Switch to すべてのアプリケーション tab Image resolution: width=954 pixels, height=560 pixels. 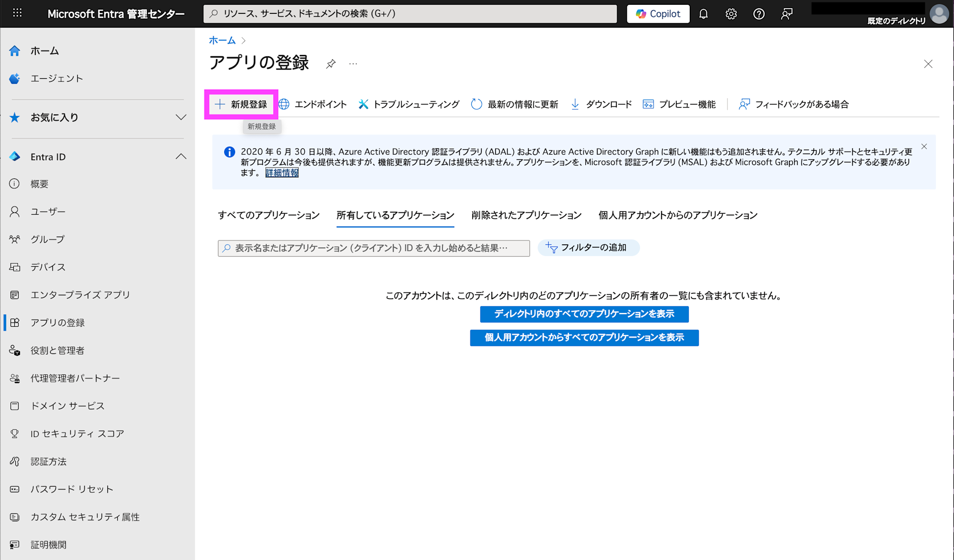pos(269,215)
